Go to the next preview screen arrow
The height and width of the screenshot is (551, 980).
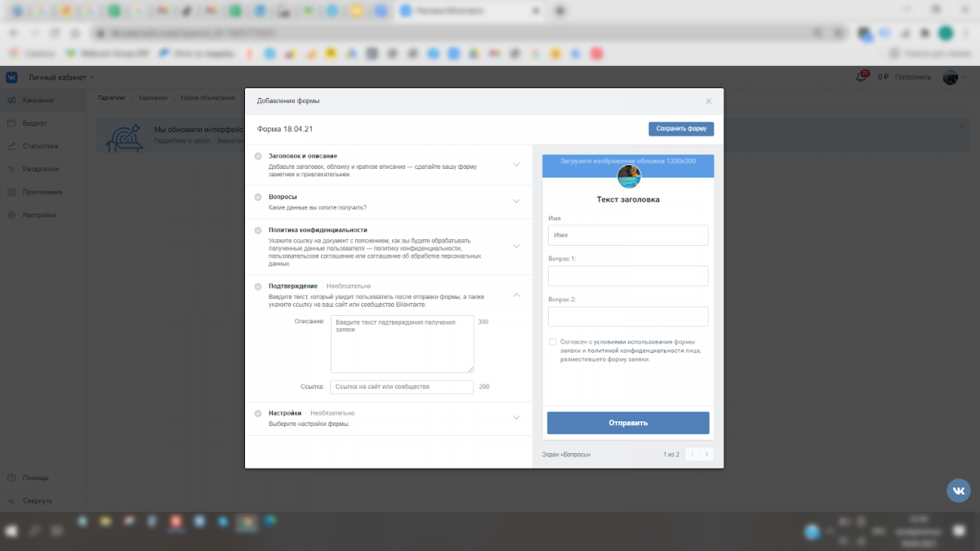[x=706, y=454]
